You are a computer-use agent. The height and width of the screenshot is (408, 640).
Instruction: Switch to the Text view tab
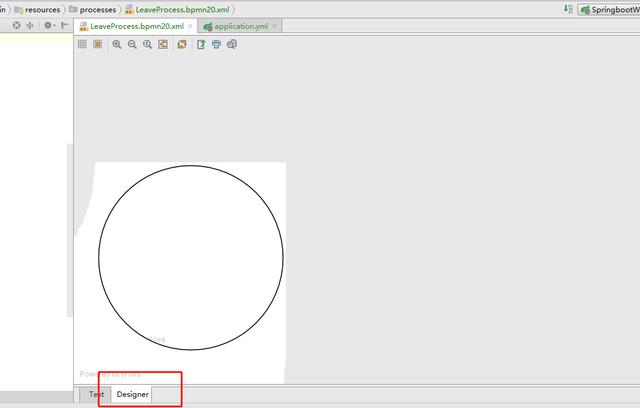(x=97, y=394)
